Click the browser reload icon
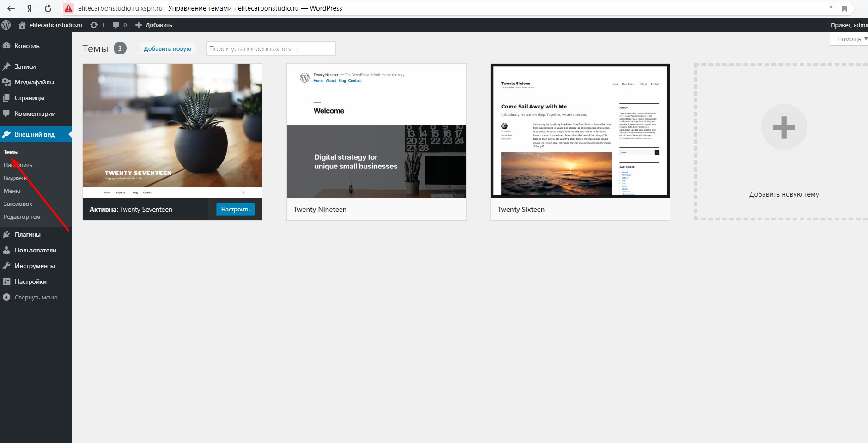Screen dimensions: 868x443 (48, 8)
